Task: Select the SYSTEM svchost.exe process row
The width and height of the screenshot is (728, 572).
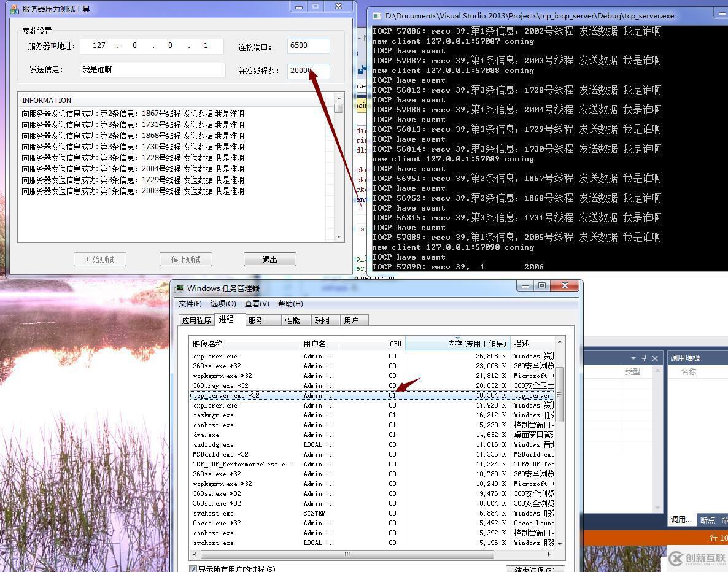Action: point(373,514)
